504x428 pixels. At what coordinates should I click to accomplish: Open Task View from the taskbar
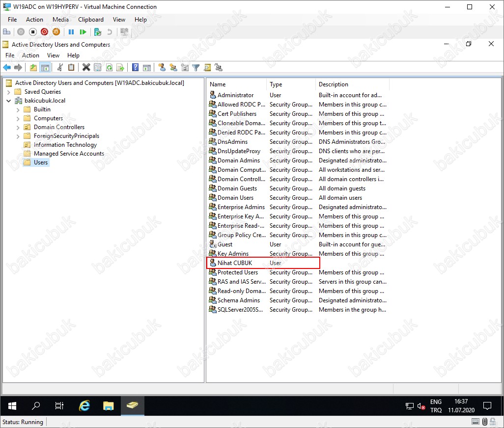tap(59, 406)
